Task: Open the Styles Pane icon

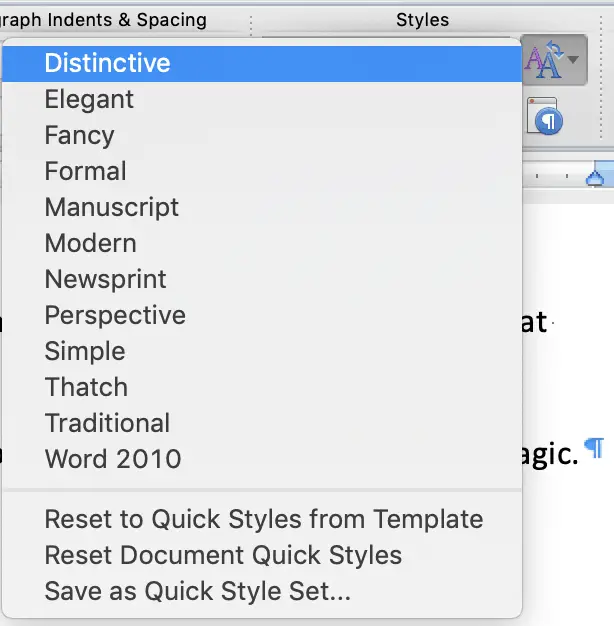Action: click(545, 116)
